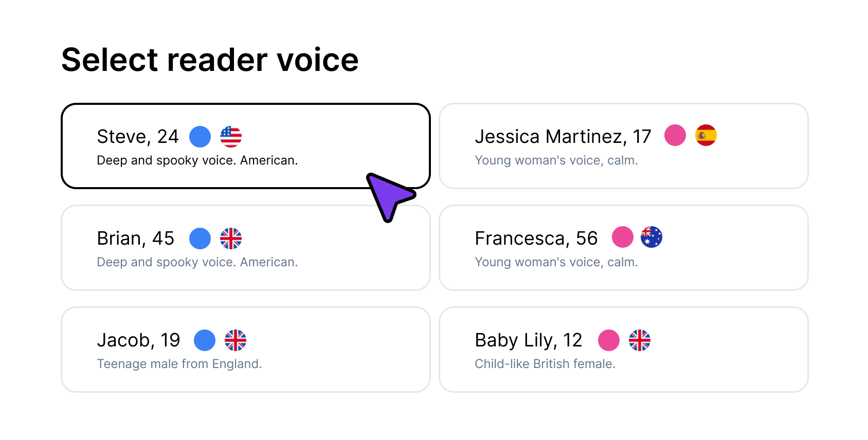Image resolution: width=868 pixels, height=440 pixels.
Task: Click the Select reader voice heading
Action: pos(210,59)
